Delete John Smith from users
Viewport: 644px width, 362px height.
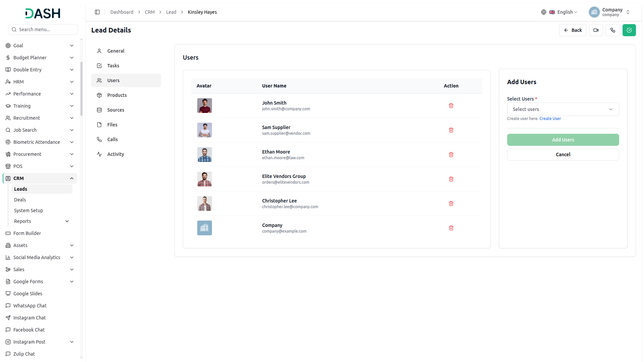451,106
